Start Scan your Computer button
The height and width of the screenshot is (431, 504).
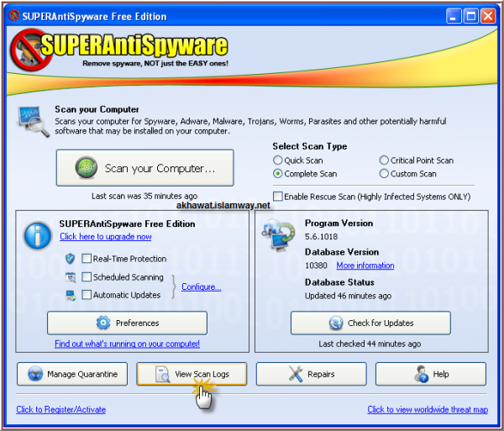(x=145, y=168)
